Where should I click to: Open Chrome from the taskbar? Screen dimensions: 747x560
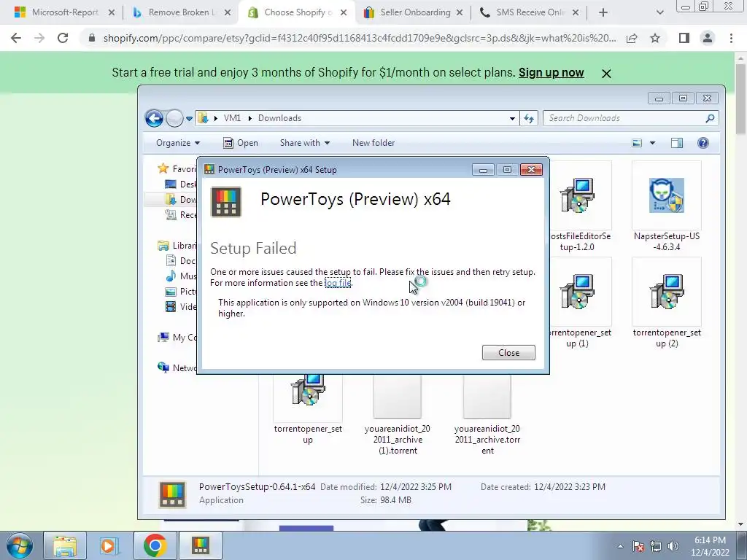coord(155,545)
